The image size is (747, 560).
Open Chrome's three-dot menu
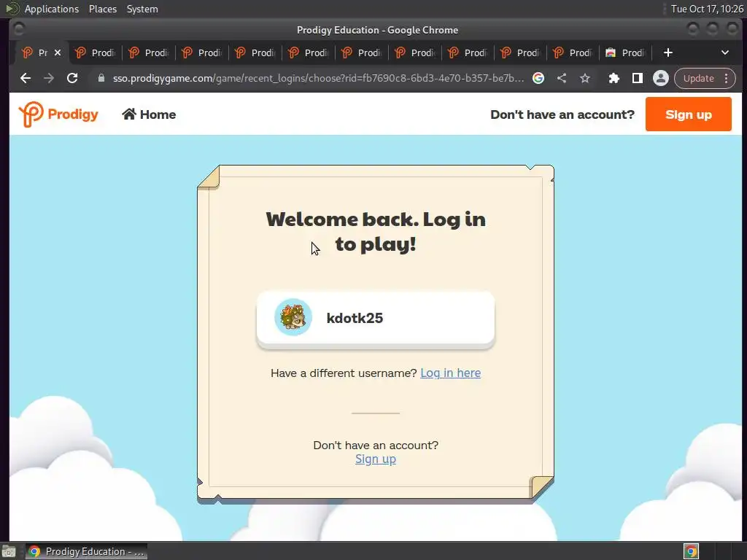[727, 78]
